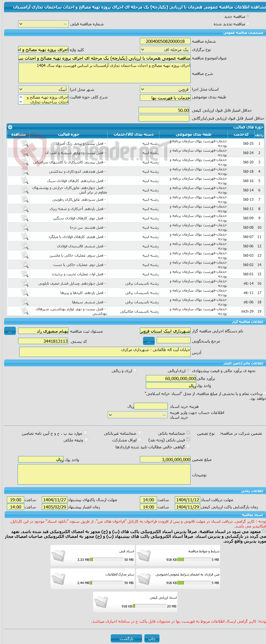Toggle ضمانتنامه بانکی checkbox

click(x=188, y=433)
